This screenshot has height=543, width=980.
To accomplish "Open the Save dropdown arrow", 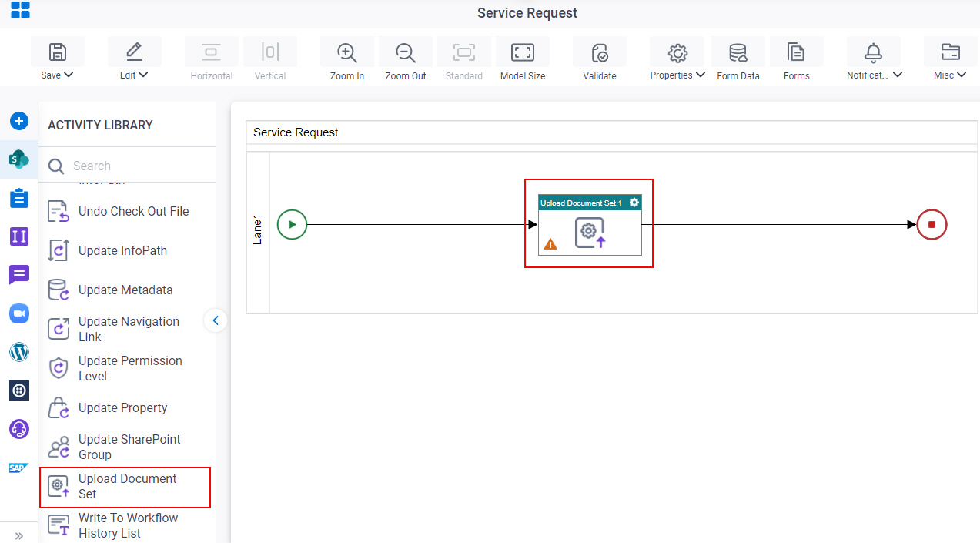I will 69,75.
